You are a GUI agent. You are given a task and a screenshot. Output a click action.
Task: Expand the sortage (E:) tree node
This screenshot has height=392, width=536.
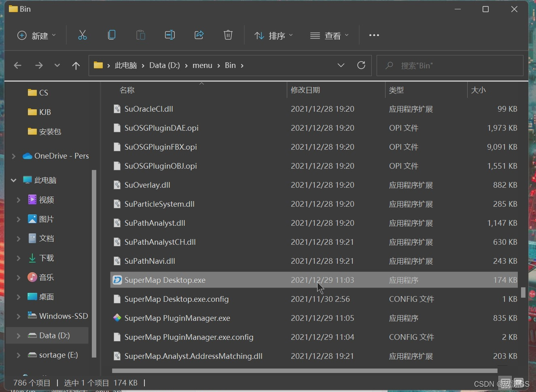point(18,355)
